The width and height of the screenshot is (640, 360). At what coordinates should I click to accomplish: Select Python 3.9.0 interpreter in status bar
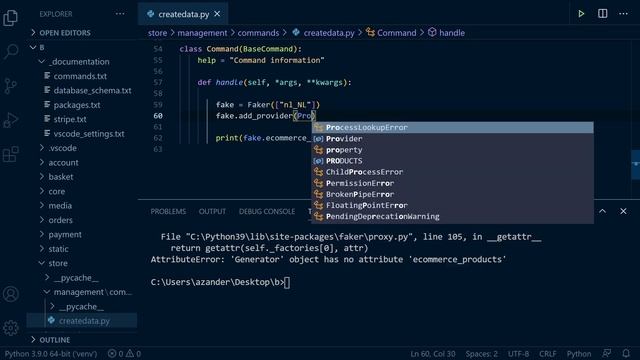[51, 353]
